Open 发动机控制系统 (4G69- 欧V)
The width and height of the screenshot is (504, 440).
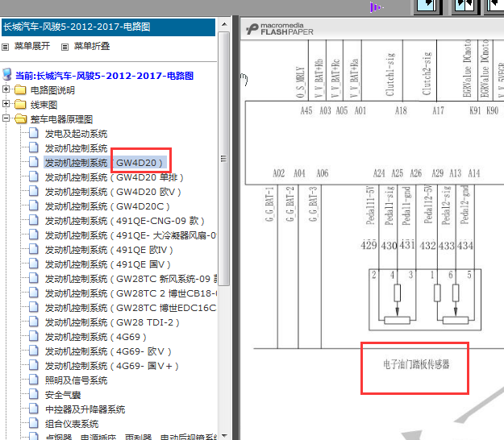click(108, 351)
